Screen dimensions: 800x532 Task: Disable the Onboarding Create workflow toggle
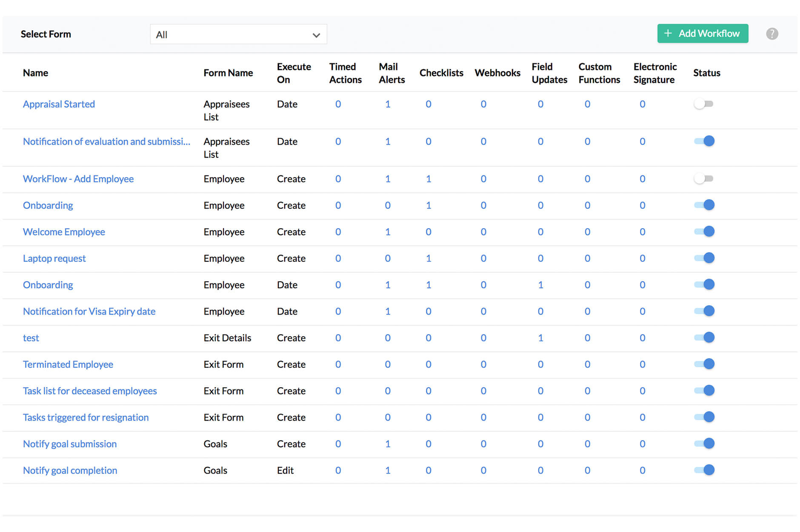coord(704,205)
